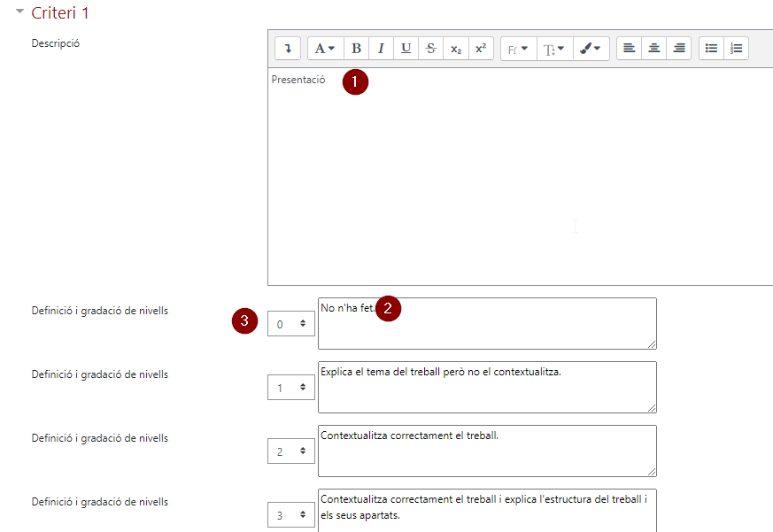Apply subscript formatting
The width and height of the screenshot is (773, 532).
pos(456,49)
